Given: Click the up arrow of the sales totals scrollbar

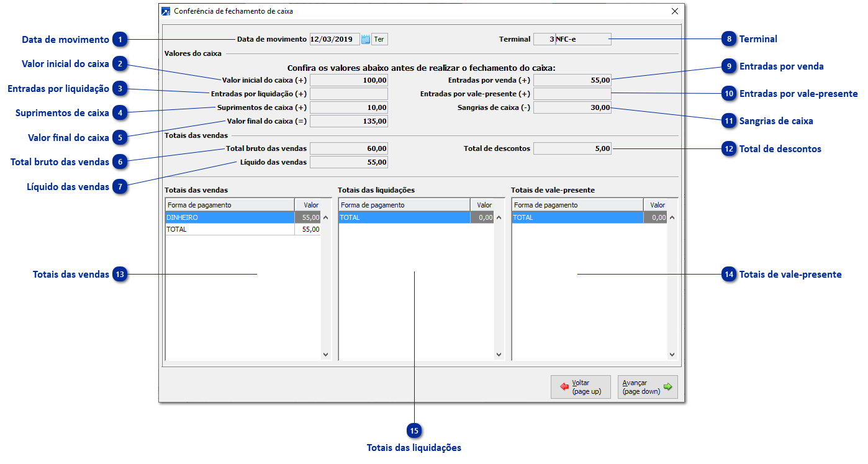Looking at the screenshot, I should pos(326,218).
